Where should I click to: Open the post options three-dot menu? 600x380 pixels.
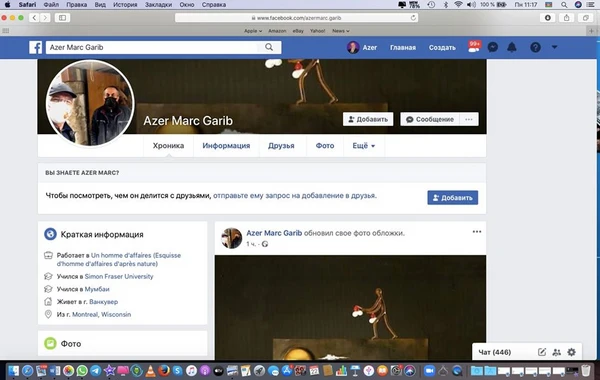(477, 232)
